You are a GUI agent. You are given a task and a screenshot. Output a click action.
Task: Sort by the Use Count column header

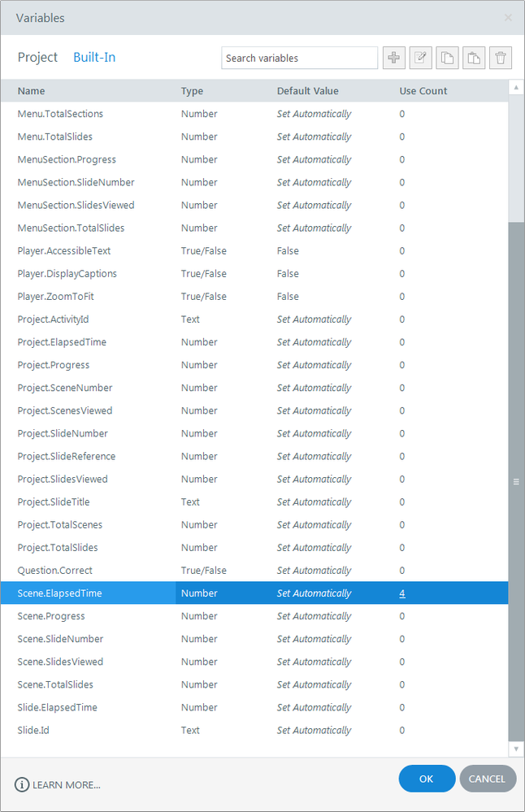click(x=423, y=90)
